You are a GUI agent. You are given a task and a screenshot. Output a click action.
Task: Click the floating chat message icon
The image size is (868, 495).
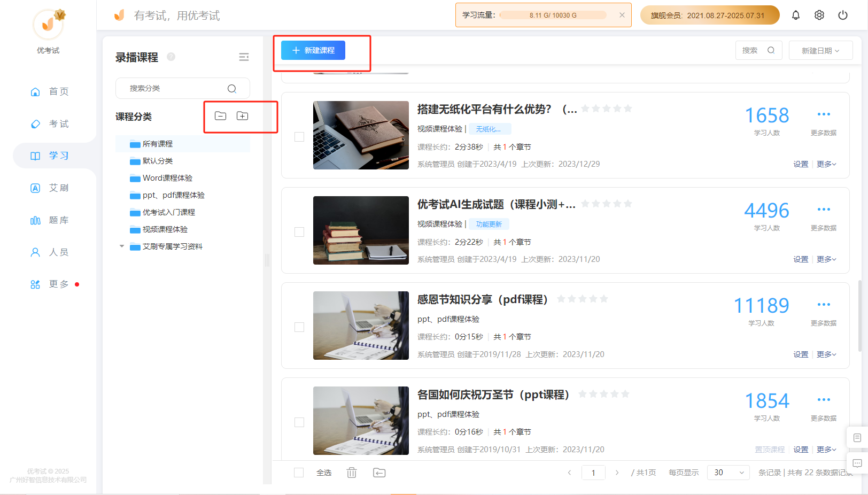[x=857, y=463]
